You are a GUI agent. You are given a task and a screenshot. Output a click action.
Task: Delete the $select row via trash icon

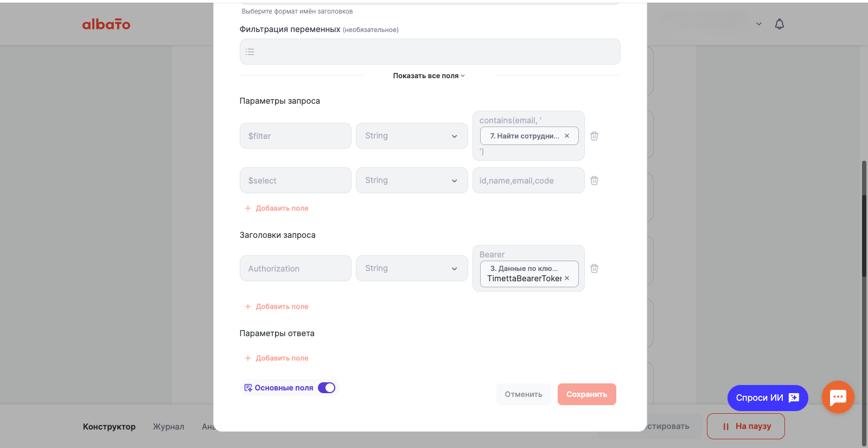(594, 180)
